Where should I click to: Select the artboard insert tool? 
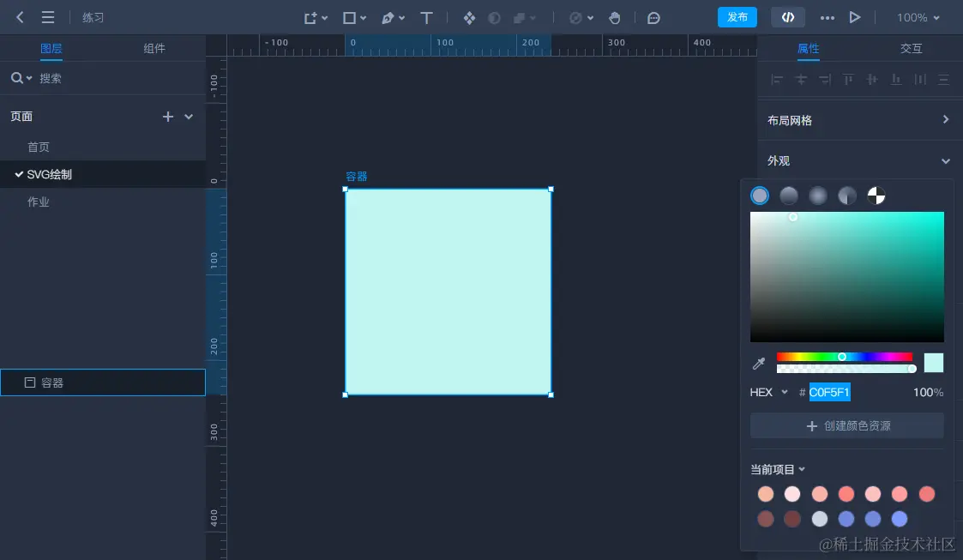(310, 18)
